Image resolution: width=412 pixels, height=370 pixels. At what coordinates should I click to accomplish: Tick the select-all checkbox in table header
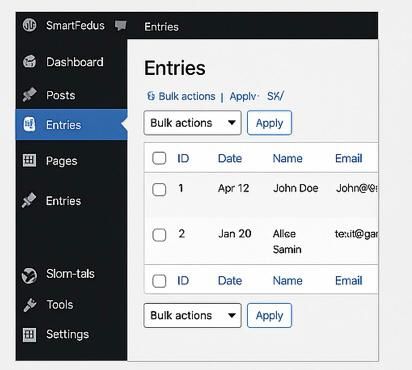[x=159, y=158]
